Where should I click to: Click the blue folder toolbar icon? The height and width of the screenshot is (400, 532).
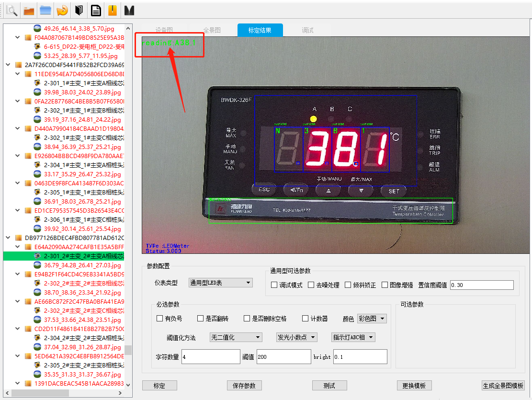pos(45,11)
